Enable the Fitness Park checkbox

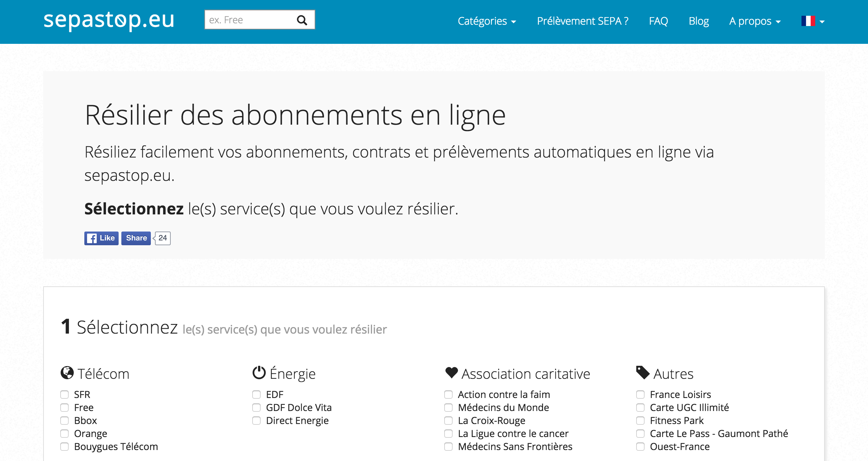[640, 421]
